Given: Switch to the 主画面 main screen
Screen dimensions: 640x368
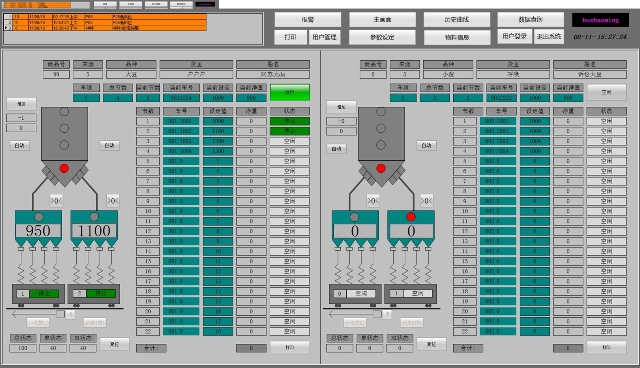Looking at the screenshot, I should pos(382,20).
